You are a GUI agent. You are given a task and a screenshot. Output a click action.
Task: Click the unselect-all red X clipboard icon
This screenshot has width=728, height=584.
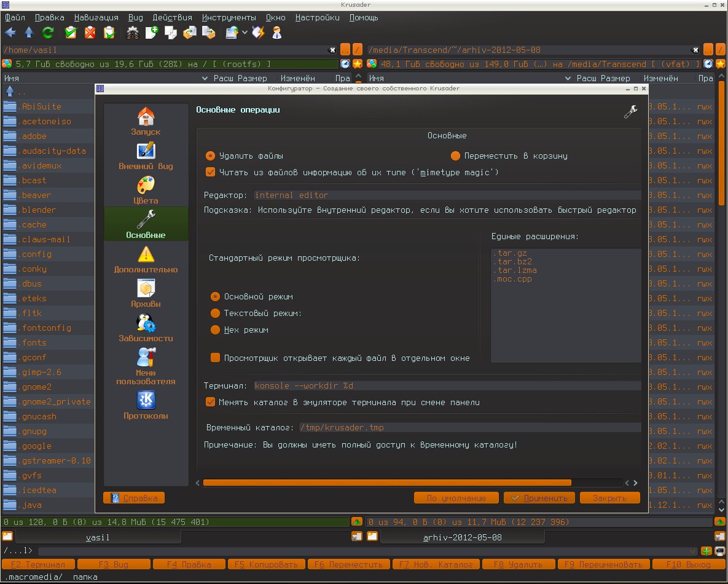click(x=90, y=33)
